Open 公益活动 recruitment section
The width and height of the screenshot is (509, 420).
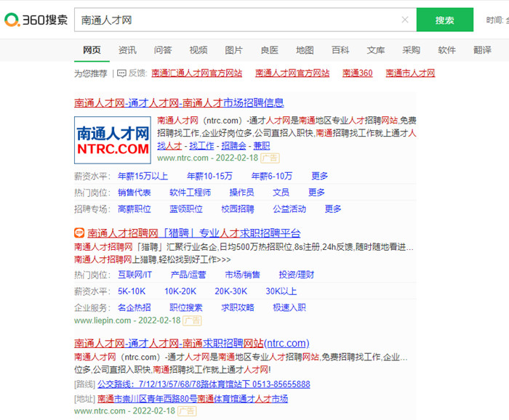click(289, 209)
